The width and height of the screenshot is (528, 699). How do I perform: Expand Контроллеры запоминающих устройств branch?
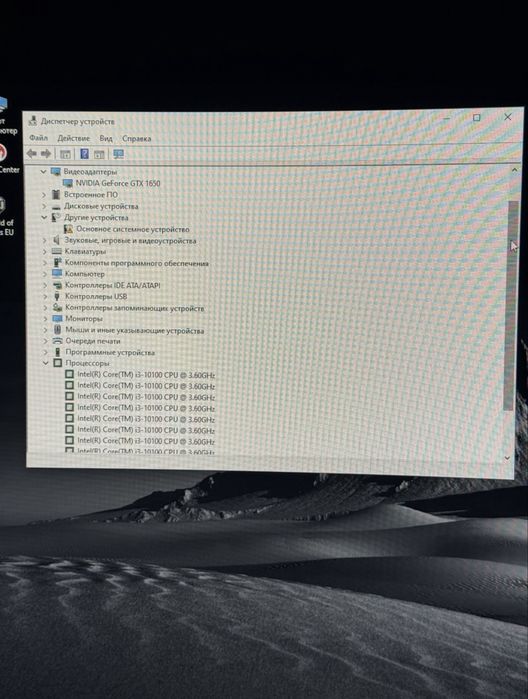click(45, 308)
